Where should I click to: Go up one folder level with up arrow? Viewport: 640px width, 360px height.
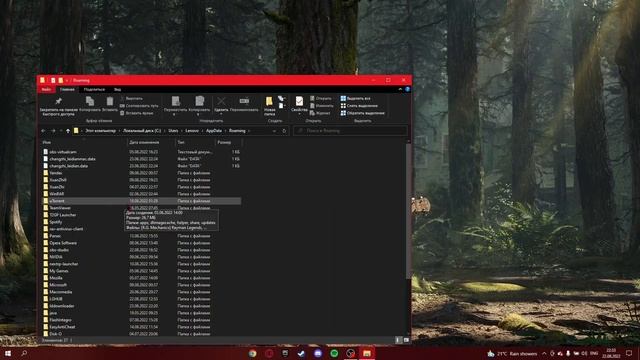click(68, 131)
